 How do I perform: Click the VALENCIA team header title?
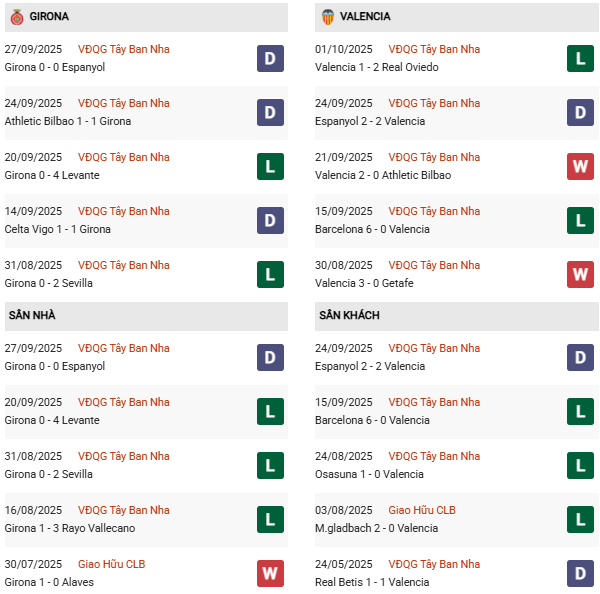pyautogui.click(x=365, y=17)
